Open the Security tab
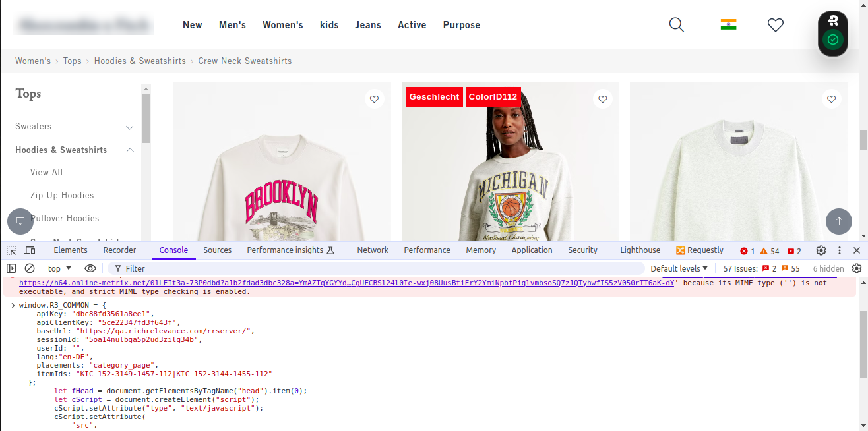The width and height of the screenshot is (868, 431). 582,250
